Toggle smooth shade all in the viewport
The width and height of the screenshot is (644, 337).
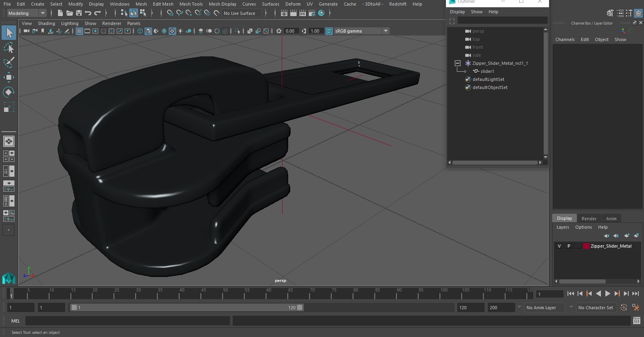(x=148, y=31)
